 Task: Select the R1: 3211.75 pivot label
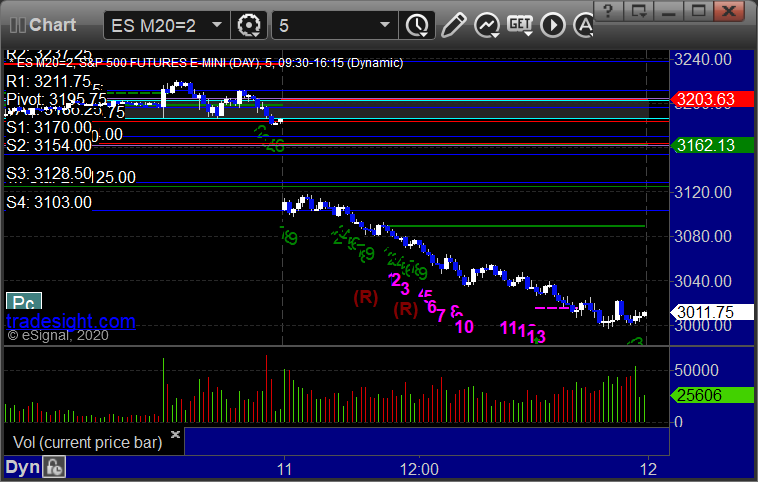[48, 81]
